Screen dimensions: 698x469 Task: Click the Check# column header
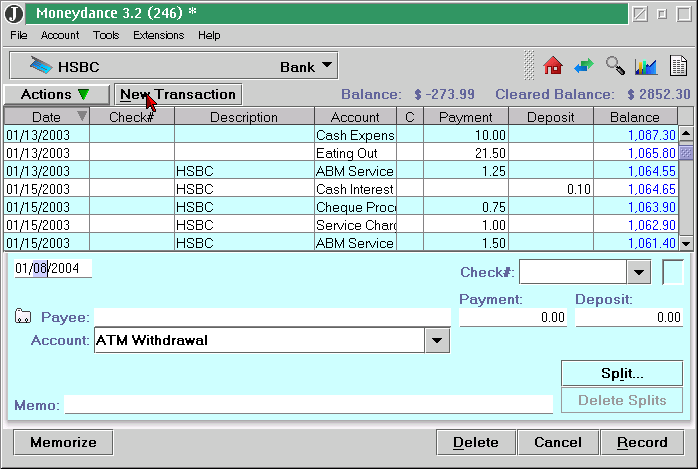(132, 117)
